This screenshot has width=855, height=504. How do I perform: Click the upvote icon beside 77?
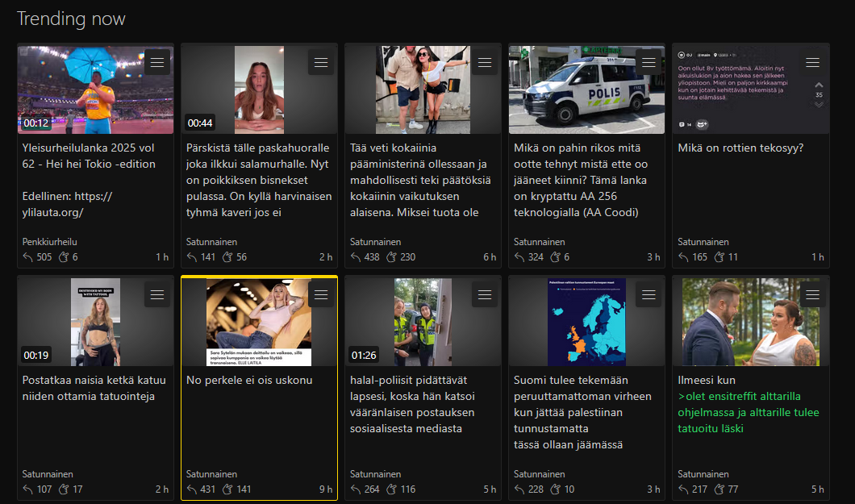click(719, 489)
